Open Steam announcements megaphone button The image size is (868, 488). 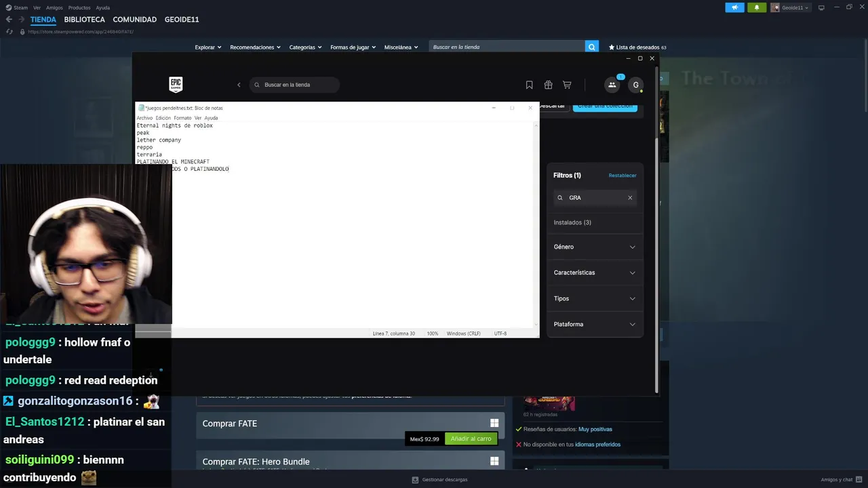click(x=734, y=7)
